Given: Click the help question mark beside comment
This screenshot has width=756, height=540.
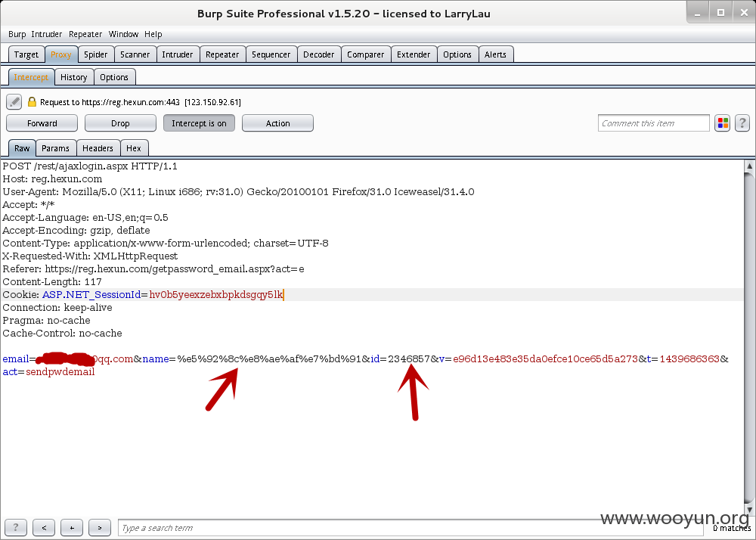Looking at the screenshot, I should (742, 123).
